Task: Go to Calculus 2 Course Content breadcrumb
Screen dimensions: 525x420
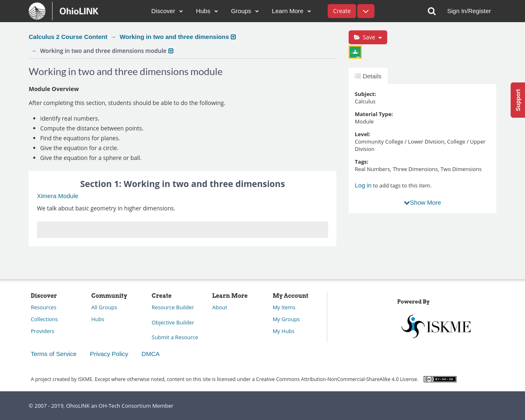Action: 68,37
